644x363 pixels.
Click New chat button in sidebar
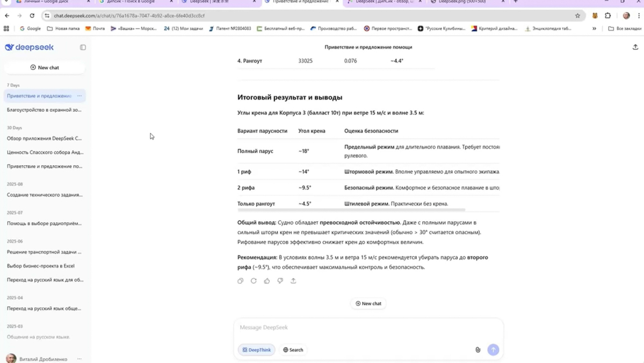[x=45, y=68]
